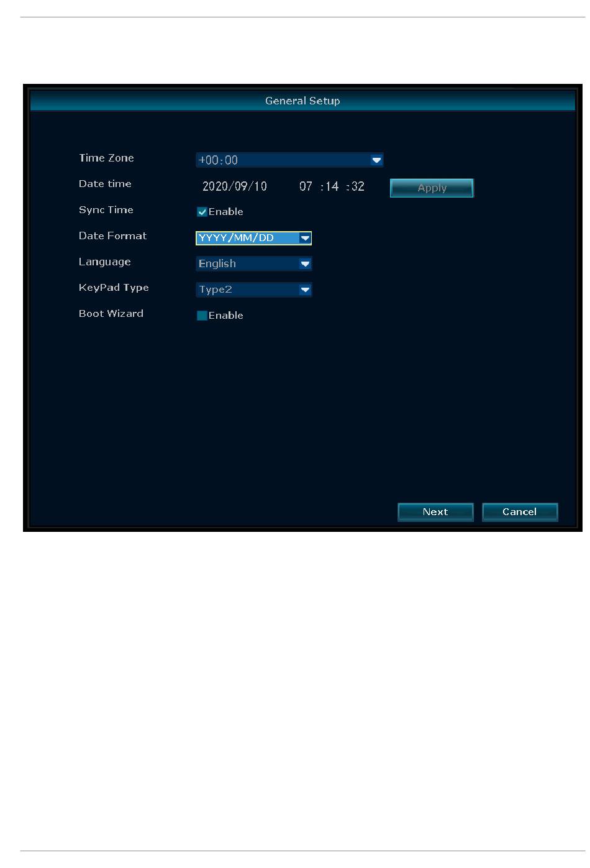Click the Language label

click(x=104, y=262)
